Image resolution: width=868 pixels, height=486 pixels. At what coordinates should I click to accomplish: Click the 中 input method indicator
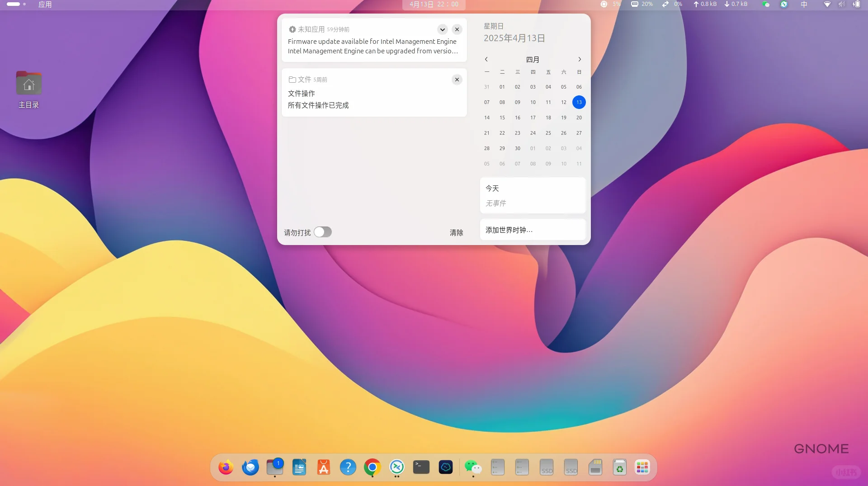point(804,4)
